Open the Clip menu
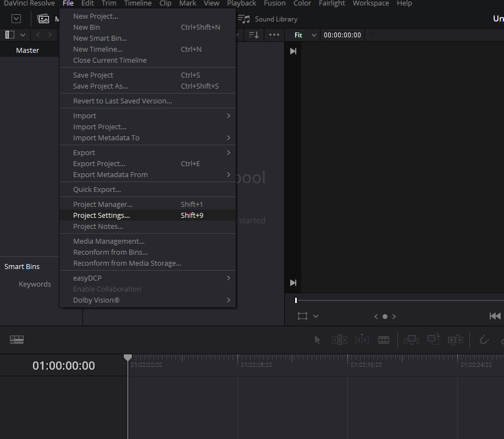This screenshot has height=439, width=504. [165, 3]
